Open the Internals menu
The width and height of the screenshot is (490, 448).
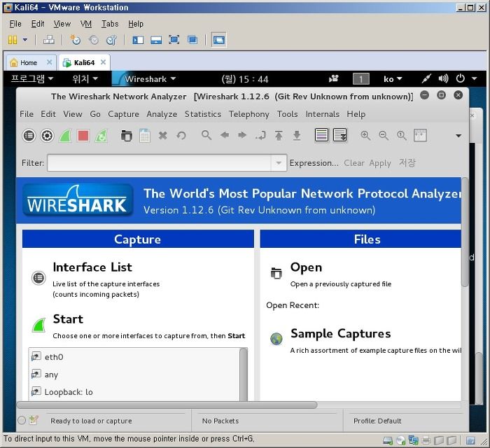pos(323,114)
